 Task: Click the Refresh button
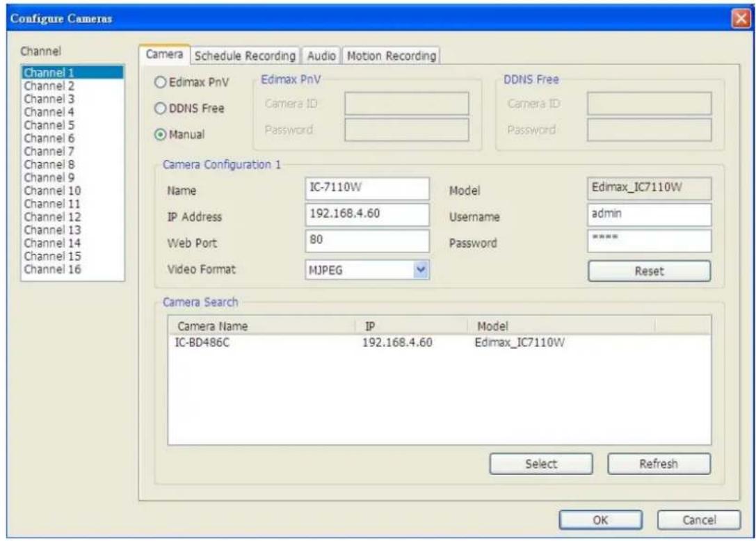click(659, 464)
